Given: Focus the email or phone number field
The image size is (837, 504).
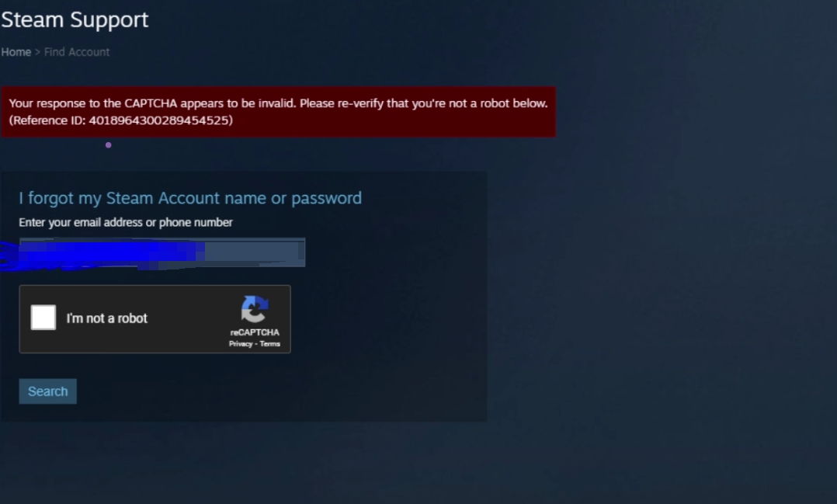Looking at the screenshot, I should point(162,252).
